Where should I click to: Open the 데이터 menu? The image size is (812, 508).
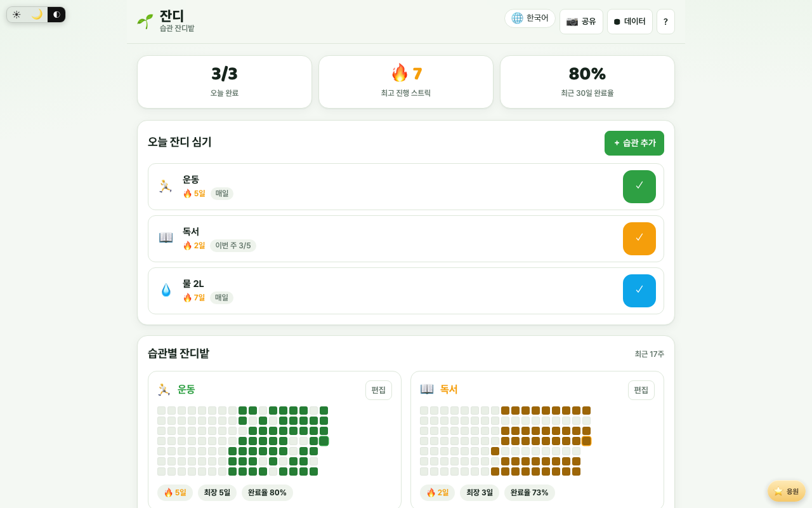[x=630, y=22]
